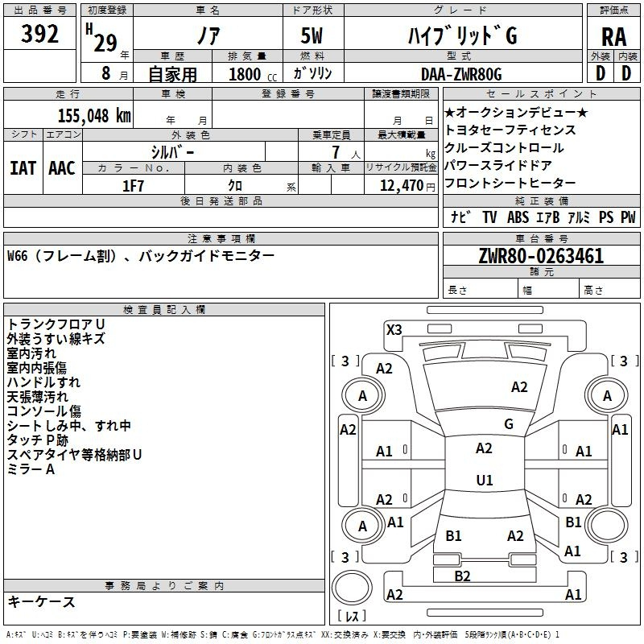Screen dimensions: 644x644
Task: Select the PW power window indicator
Action: click(x=628, y=217)
